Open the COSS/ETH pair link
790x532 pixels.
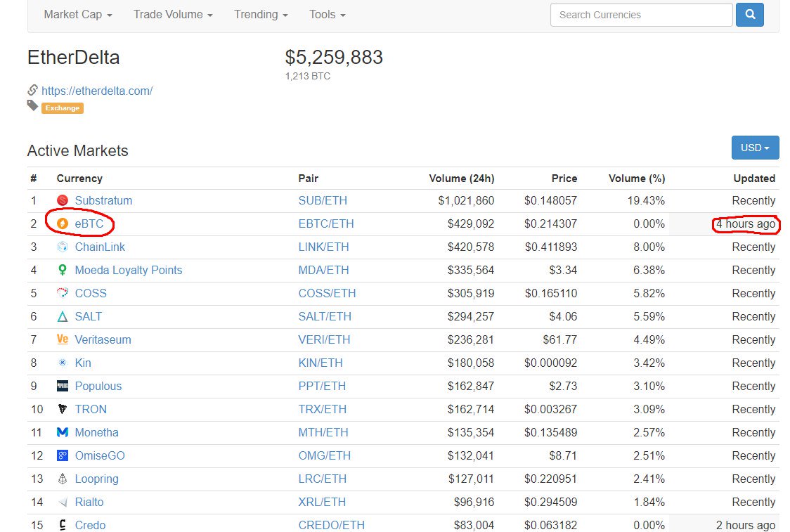pos(327,293)
